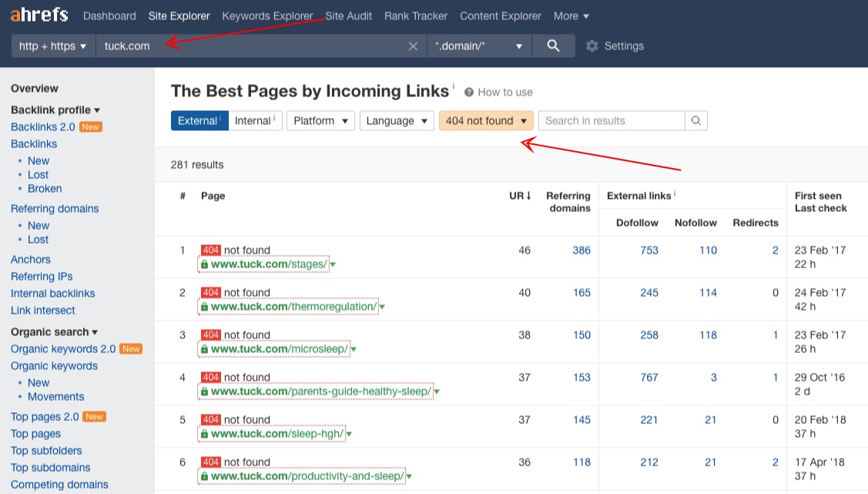Open www.tuck.com/stages/ page link
868x494 pixels.
tap(269, 264)
